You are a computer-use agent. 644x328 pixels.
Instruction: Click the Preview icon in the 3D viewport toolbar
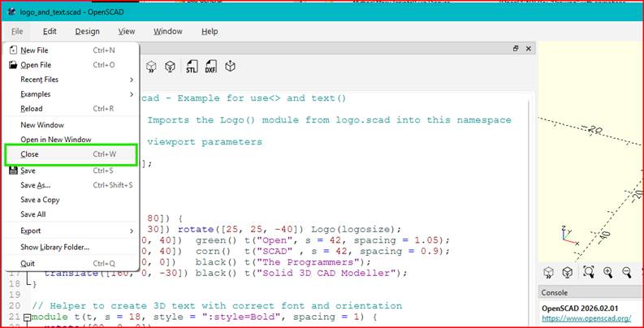click(x=548, y=272)
